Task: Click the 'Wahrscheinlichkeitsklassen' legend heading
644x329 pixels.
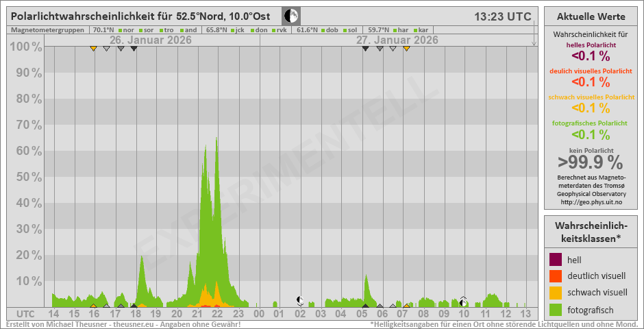Action: (590, 232)
